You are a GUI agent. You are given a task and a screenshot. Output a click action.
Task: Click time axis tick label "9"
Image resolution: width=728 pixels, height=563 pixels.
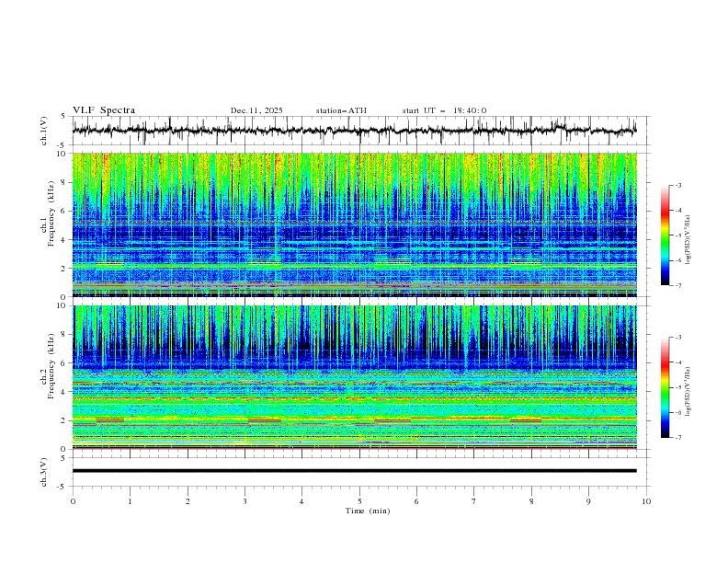[x=588, y=501]
